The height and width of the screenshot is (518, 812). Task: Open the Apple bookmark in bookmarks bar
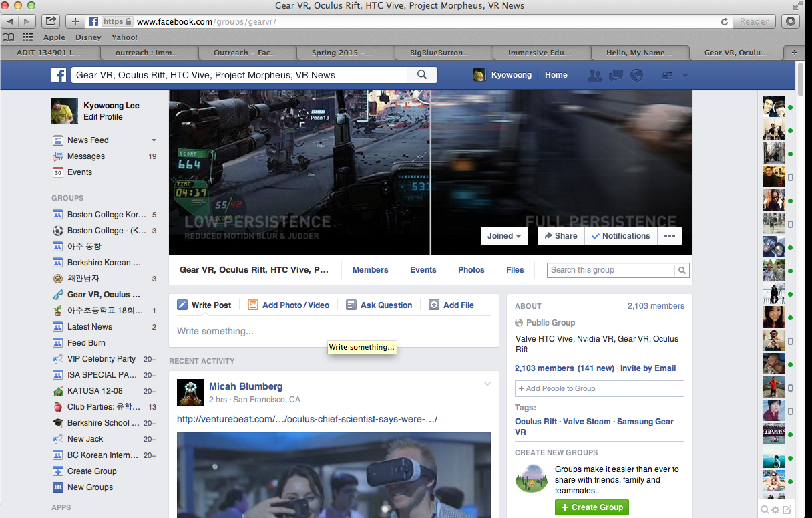pyautogui.click(x=54, y=37)
